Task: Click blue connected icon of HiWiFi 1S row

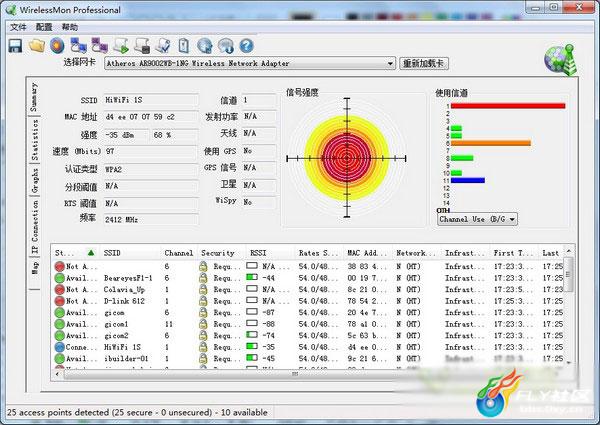Action: pos(59,347)
